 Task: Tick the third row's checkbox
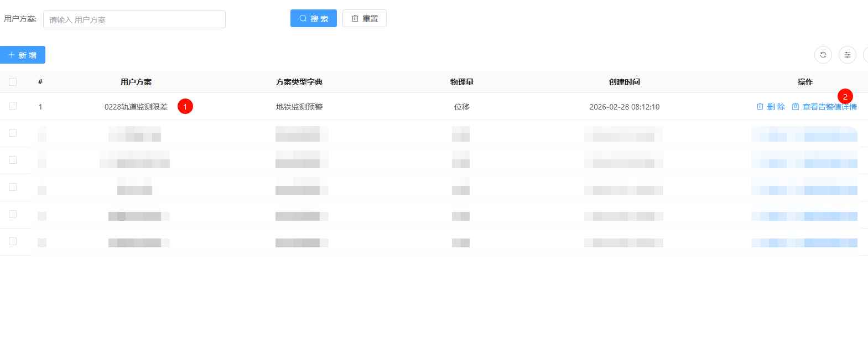coord(13,160)
